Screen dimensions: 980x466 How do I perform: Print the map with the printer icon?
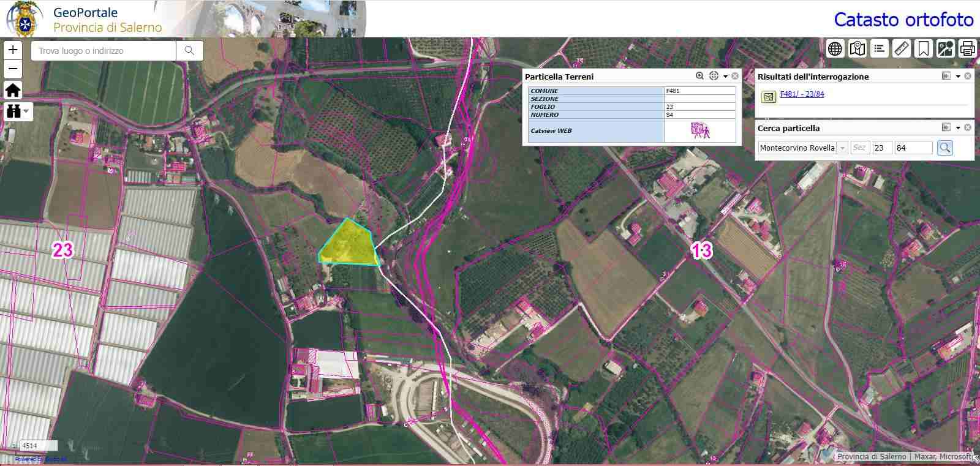coord(967,48)
